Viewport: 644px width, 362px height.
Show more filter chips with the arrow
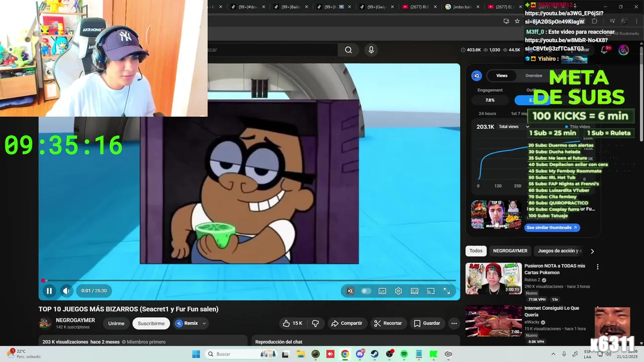[x=592, y=251]
